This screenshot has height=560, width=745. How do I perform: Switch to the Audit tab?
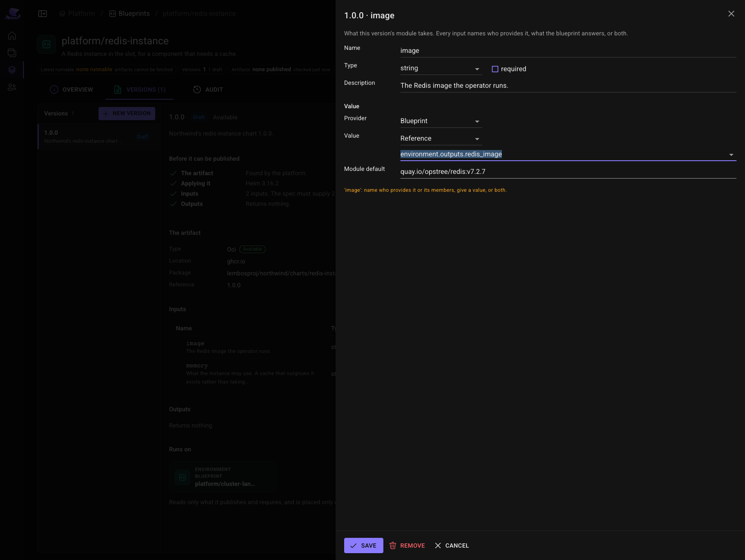(x=208, y=89)
